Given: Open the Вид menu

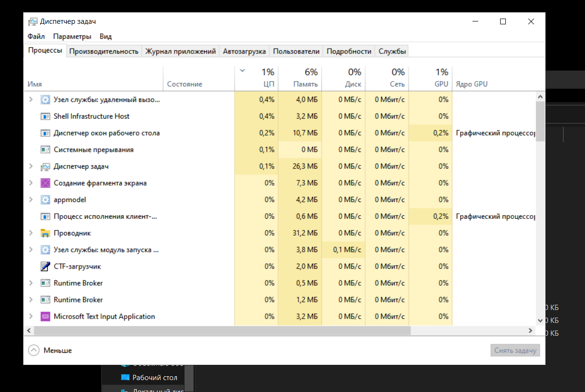Looking at the screenshot, I should pos(105,36).
